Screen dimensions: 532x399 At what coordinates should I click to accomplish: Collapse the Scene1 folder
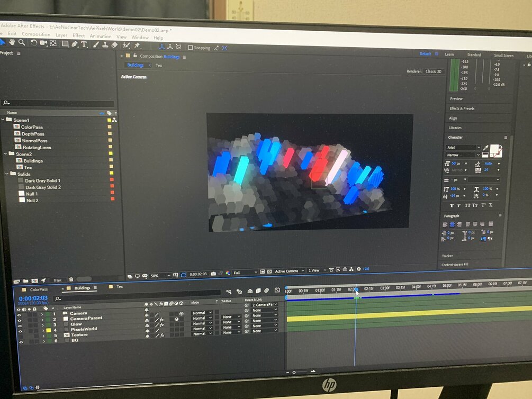(x=3, y=120)
